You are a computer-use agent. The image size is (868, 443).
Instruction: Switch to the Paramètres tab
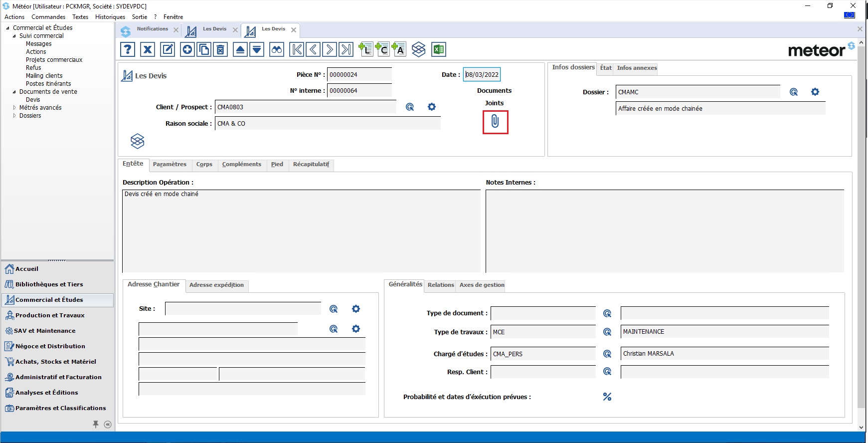tap(170, 164)
